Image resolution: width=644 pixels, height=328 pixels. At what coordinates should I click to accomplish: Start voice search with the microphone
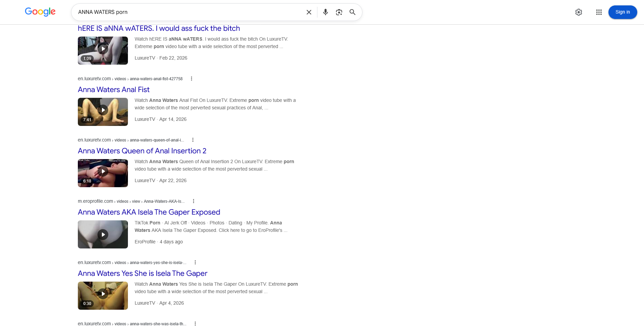pyautogui.click(x=326, y=12)
